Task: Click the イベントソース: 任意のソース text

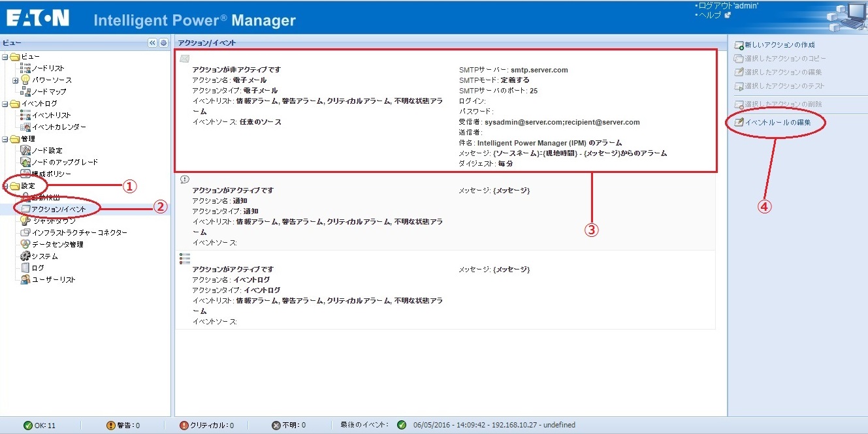Action: [x=236, y=122]
